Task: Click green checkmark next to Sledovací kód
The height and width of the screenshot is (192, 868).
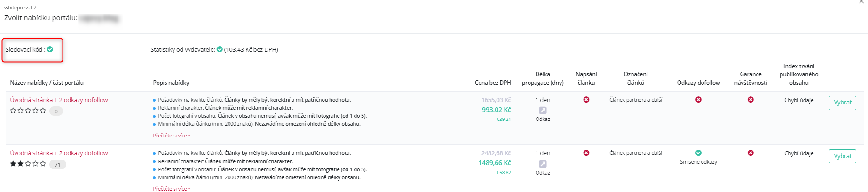Action: coord(50,49)
